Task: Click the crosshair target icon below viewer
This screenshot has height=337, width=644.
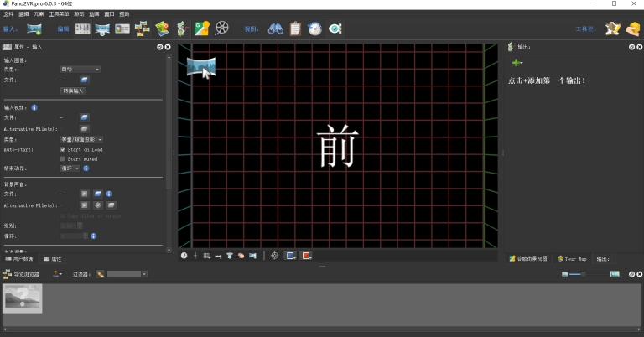Action: [x=274, y=256]
